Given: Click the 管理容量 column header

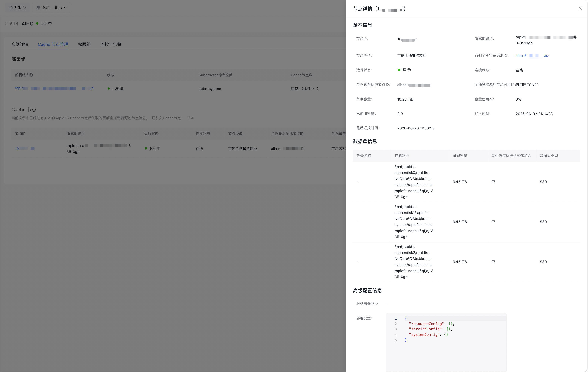Looking at the screenshot, I should [x=460, y=156].
